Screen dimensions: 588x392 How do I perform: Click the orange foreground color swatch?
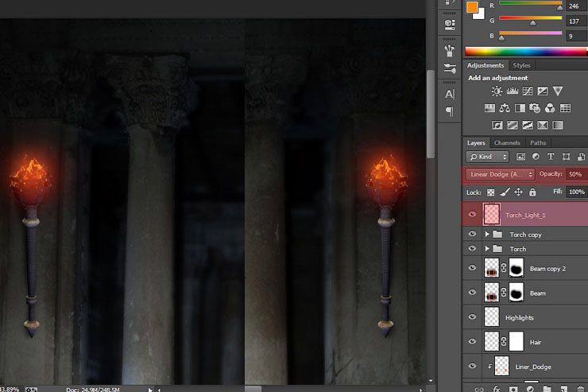click(x=472, y=8)
